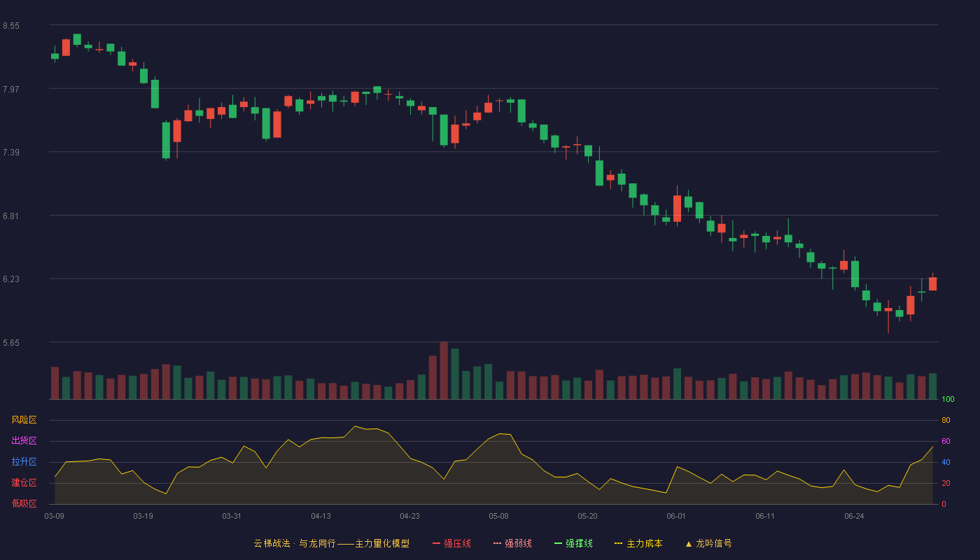The height and width of the screenshot is (560, 980).
Task: Click the 03-19 date label
Action: pos(143,516)
